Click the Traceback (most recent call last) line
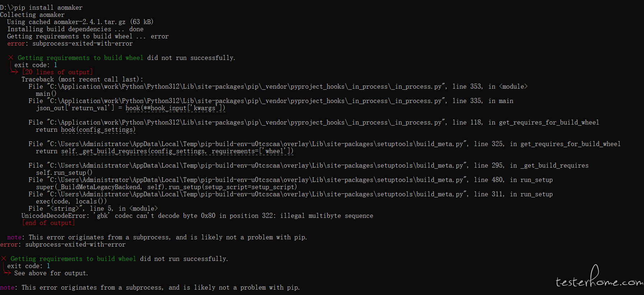644x295 pixels. point(82,79)
